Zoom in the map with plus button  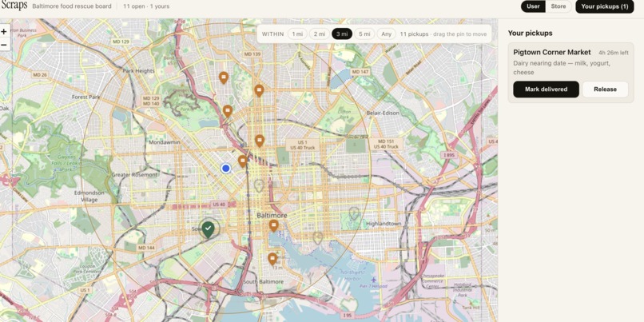click(4, 32)
